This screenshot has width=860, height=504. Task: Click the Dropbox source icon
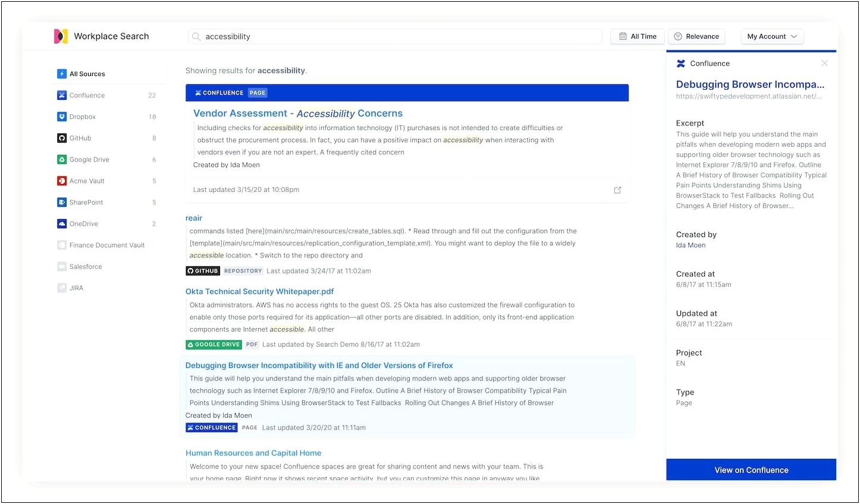pyautogui.click(x=62, y=116)
